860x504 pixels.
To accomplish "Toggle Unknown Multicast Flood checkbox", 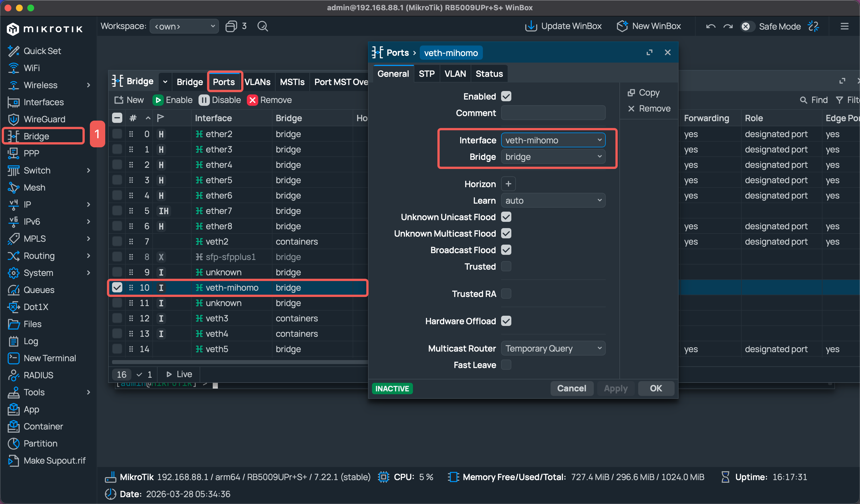I will pos(506,234).
